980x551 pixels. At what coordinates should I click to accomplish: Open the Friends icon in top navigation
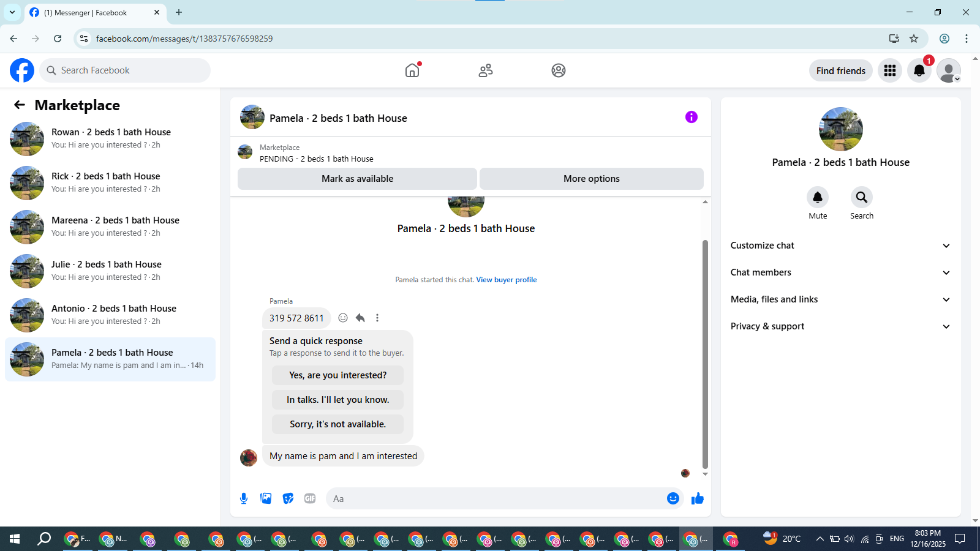[x=486, y=70]
